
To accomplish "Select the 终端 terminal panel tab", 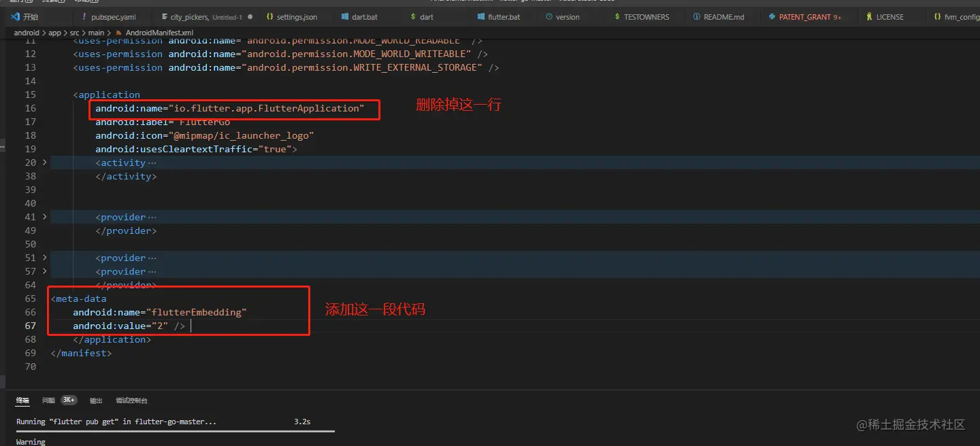I will tap(22, 400).
